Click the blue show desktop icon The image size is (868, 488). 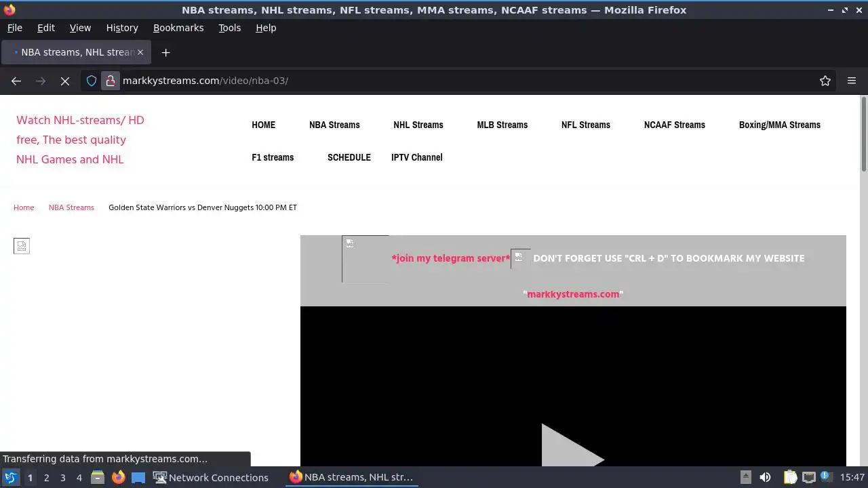[138, 477]
